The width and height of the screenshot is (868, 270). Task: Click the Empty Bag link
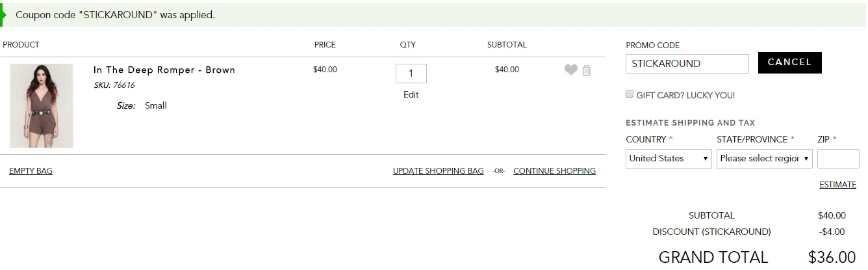pyautogui.click(x=31, y=171)
